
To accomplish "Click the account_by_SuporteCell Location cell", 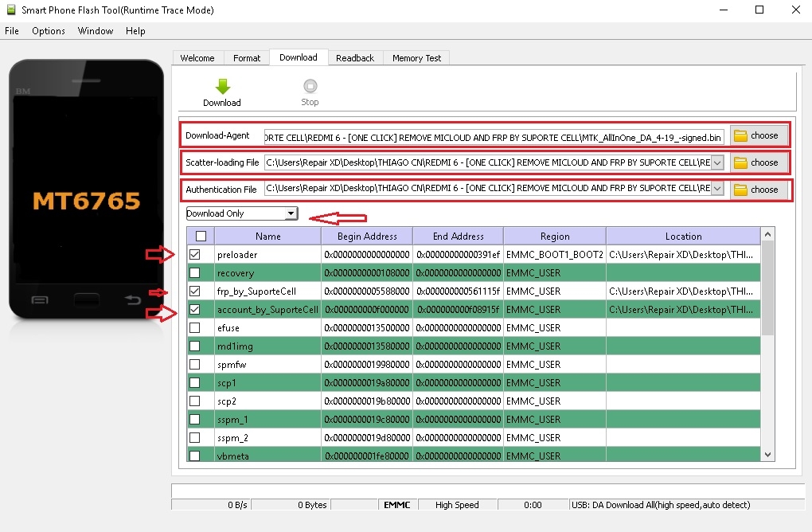I will tap(683, 309).
